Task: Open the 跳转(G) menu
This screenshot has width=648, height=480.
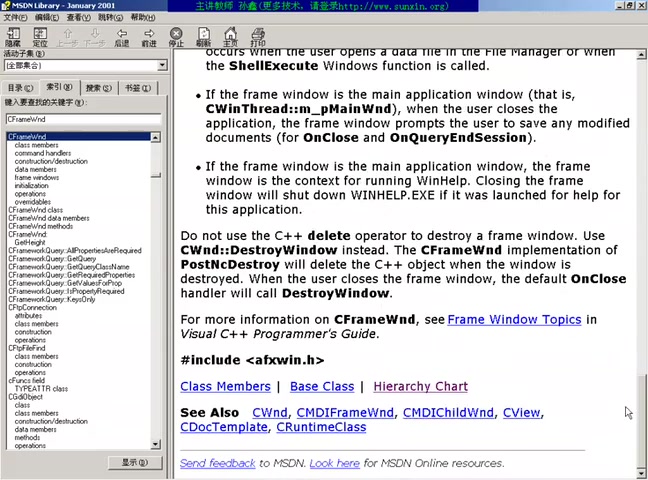Action: coord(110,17)
